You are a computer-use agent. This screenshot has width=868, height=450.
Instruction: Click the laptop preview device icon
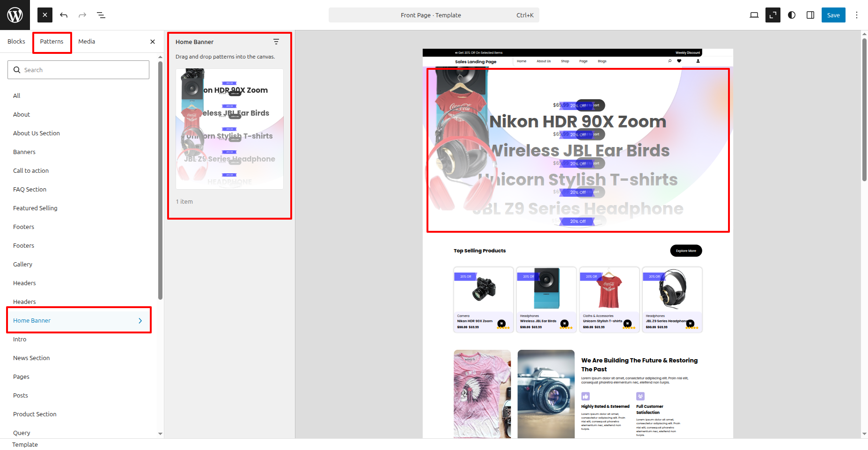click(x=754, y=15)
